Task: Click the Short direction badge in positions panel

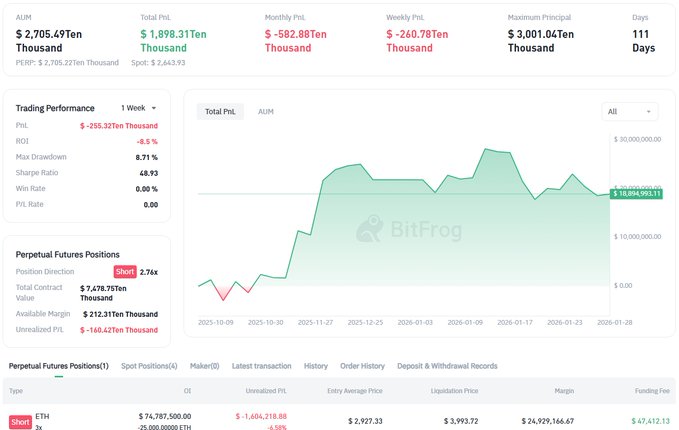Action: (123, 272)
